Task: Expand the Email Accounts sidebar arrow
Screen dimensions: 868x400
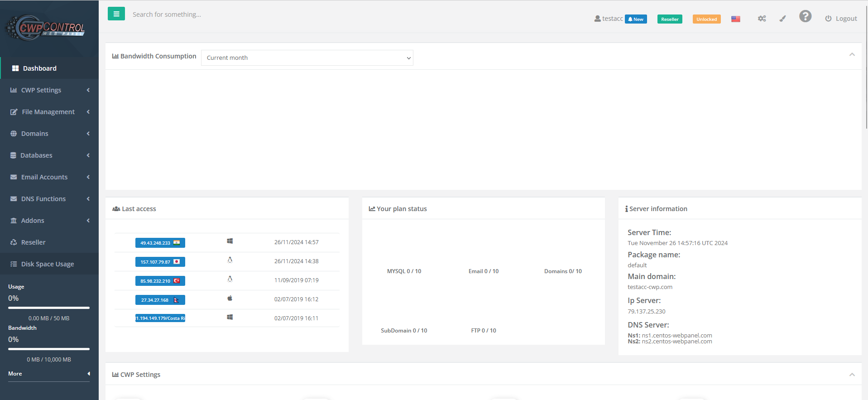Action: point(88,177)
